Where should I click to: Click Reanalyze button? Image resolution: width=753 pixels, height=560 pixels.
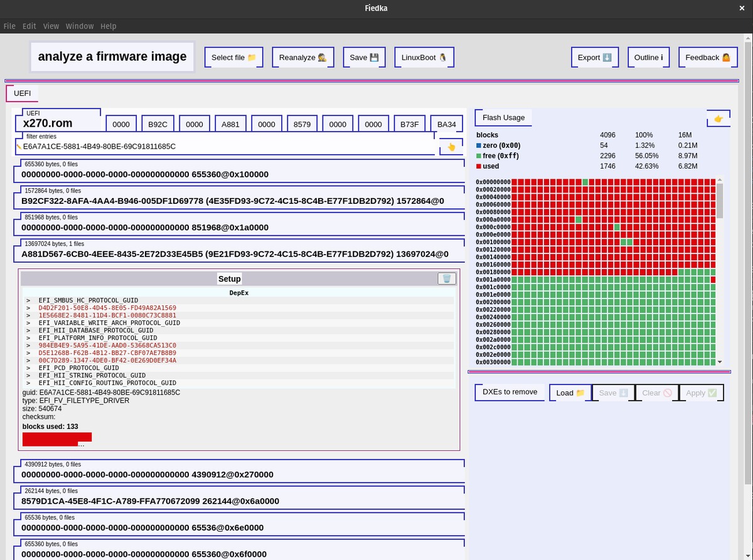(303, 57)
